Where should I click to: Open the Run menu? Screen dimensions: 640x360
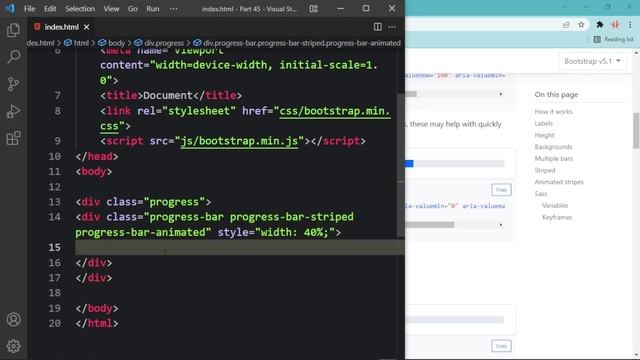153,9
